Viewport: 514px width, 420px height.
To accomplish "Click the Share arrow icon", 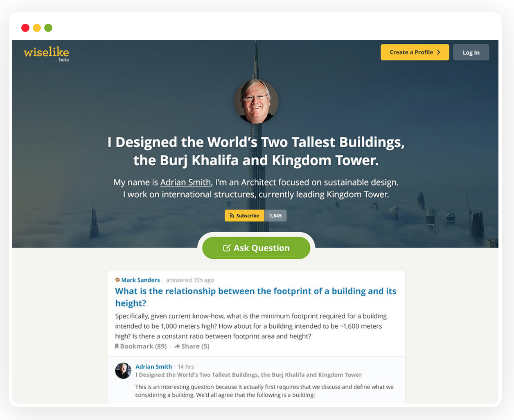I will [x=177, y=346].
